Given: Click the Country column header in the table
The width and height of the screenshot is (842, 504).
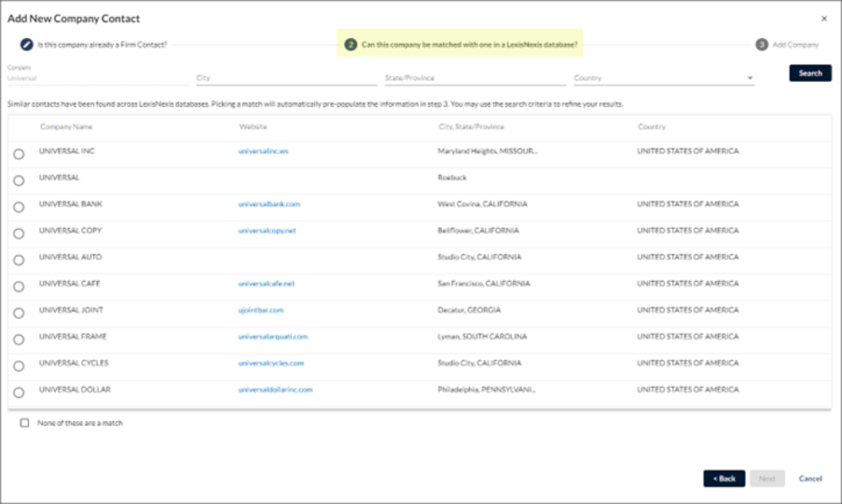Looking at the screenshot, I should pos(652,127).
